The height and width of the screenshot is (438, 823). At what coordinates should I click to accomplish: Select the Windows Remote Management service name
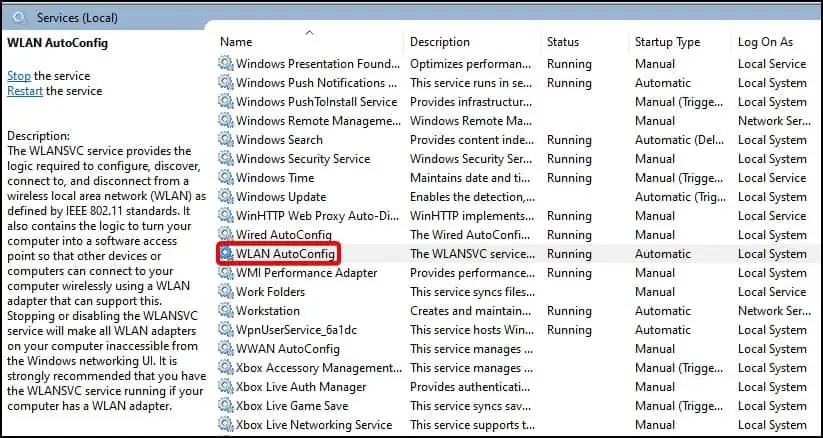(x=318, y=121)
